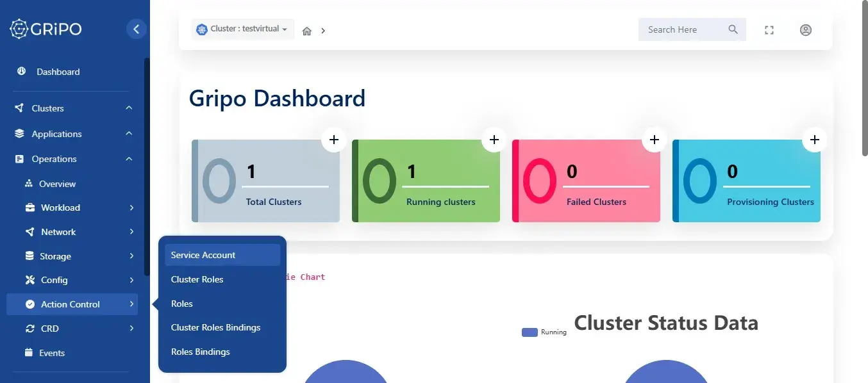This screenshot has width=868, height=383.
Task: Expand the Total Clusters card plus button
Action: click(334, 140)
